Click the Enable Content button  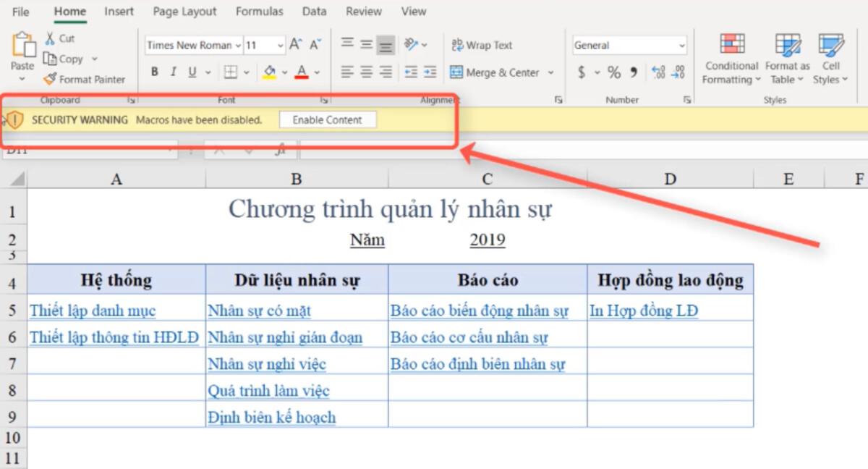click(x=327, y=119)
